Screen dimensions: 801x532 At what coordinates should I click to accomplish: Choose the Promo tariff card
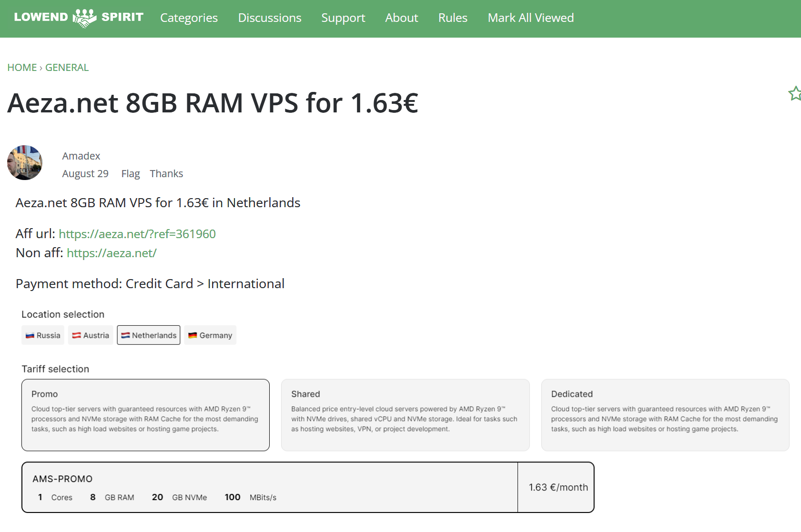tap(145, 415)
